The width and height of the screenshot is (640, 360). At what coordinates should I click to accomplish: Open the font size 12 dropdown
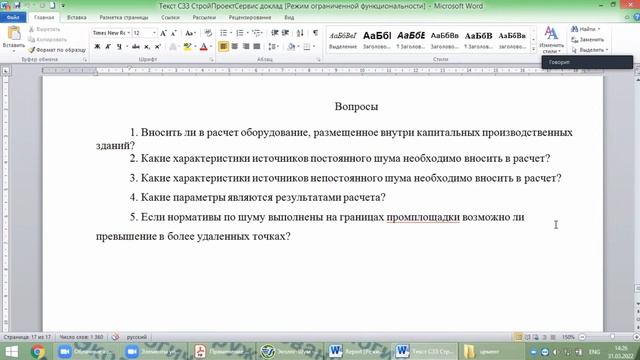[154, 33]
